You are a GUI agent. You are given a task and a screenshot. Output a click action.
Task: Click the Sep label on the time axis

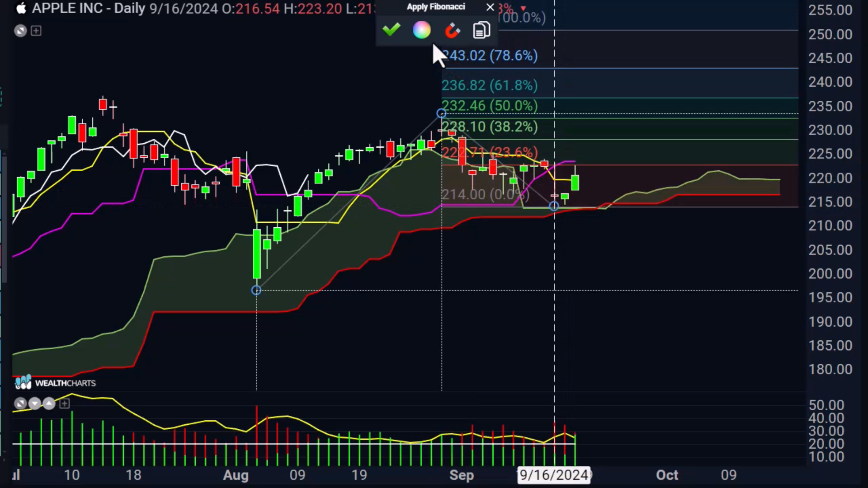[x=462, y=475]
